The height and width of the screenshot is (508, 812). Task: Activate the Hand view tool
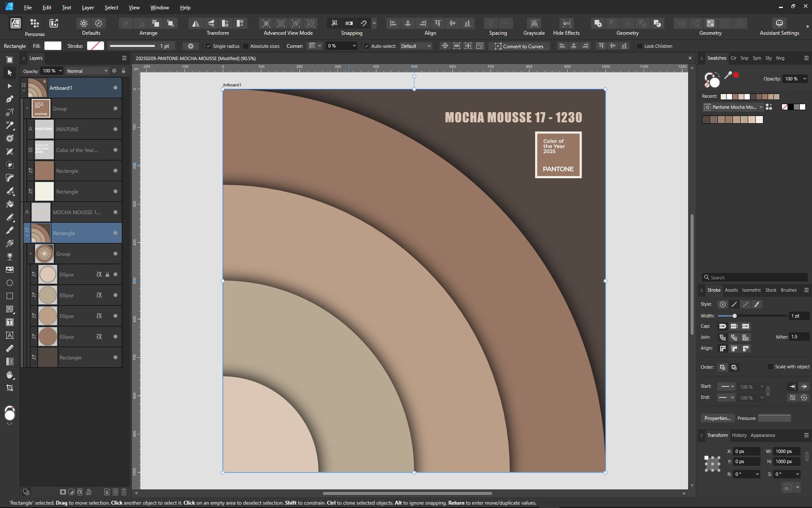point(10,375)
